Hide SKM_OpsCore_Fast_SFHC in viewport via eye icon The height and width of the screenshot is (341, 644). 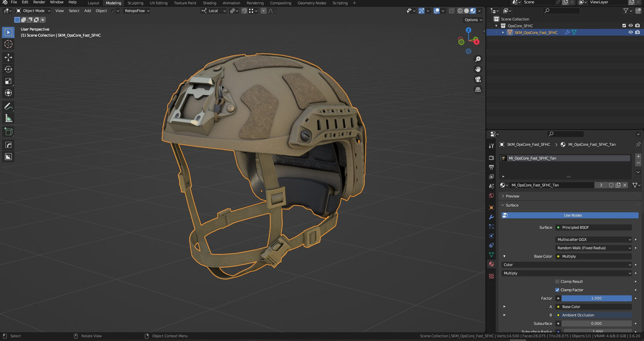pos(630,33)
